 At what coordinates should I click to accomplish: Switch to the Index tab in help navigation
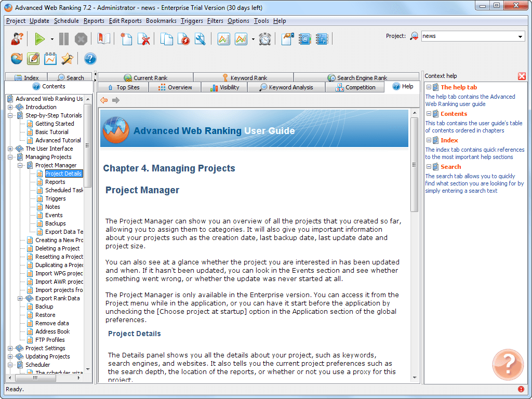pyautogui.click(x=26, y=78)
